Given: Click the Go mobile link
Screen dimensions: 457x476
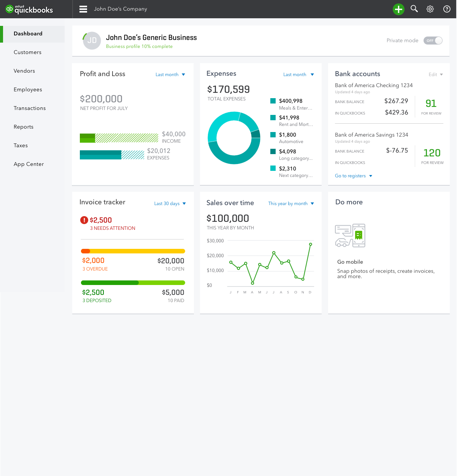Looking at the screenshot, I should click(x=350, y=262).
